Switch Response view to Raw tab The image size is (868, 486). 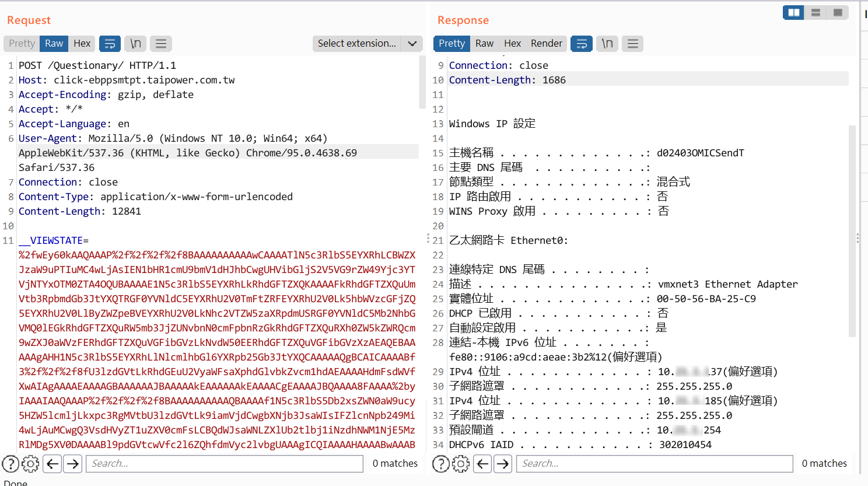(x=484, y=43)
